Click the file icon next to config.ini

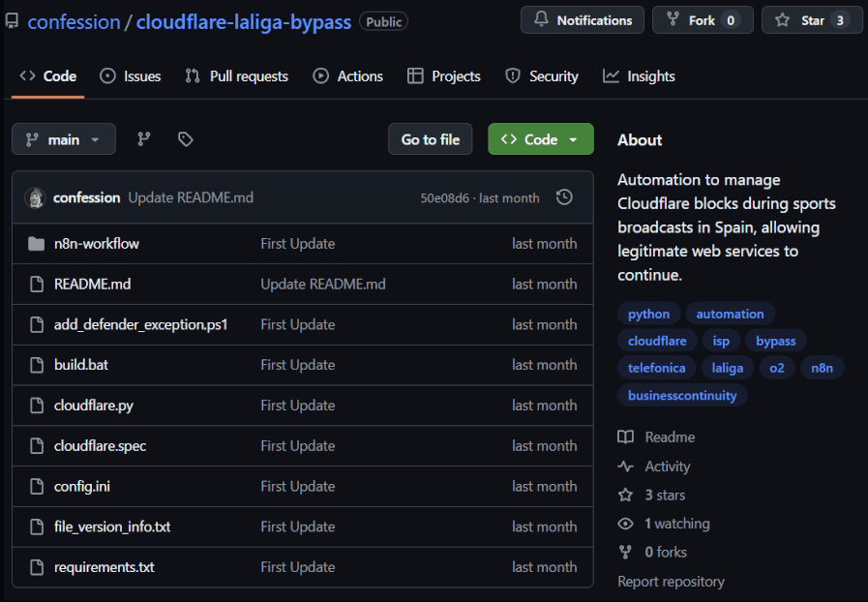coord(37,486)
